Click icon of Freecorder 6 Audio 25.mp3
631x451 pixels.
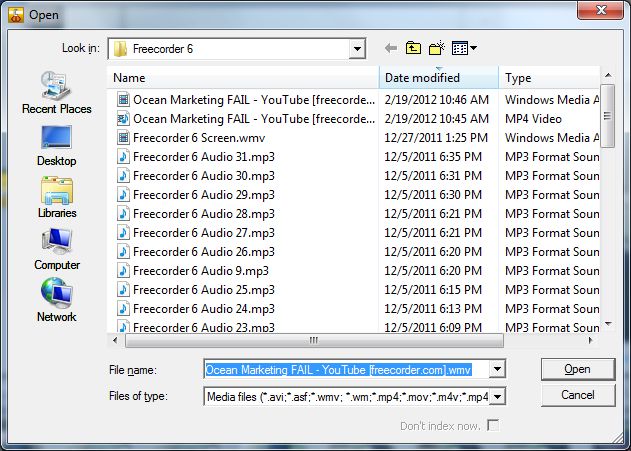coord(123,290)
